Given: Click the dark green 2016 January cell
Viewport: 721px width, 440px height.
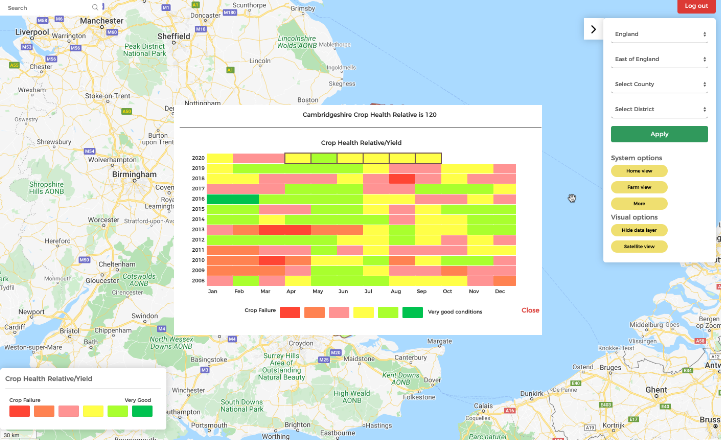Looking at the screenshot, I should [x=233, y=199].
